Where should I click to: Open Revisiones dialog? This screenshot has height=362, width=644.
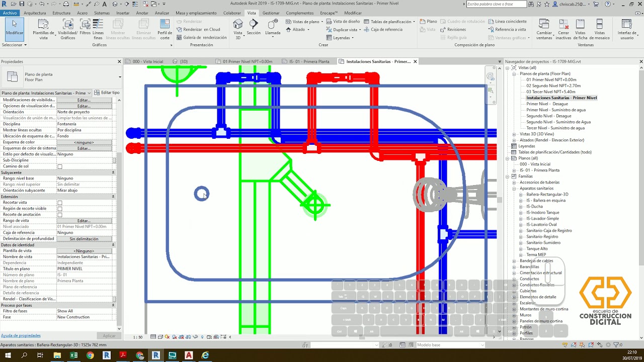click(x=453, y=30)
